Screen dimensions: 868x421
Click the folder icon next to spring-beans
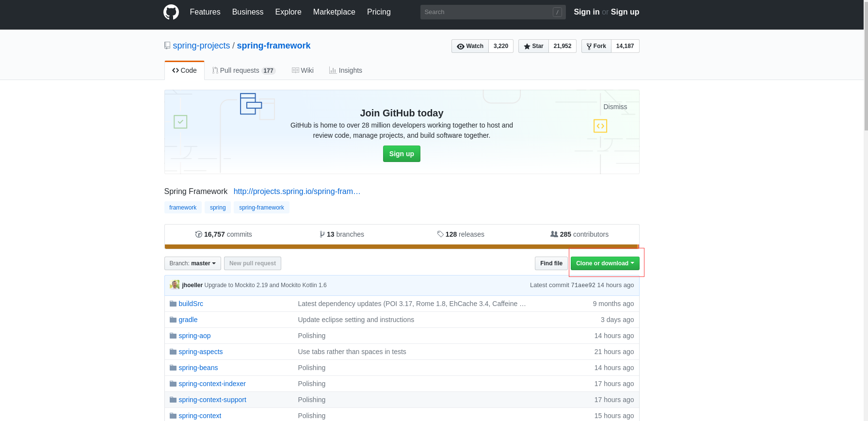coord(173,368)
